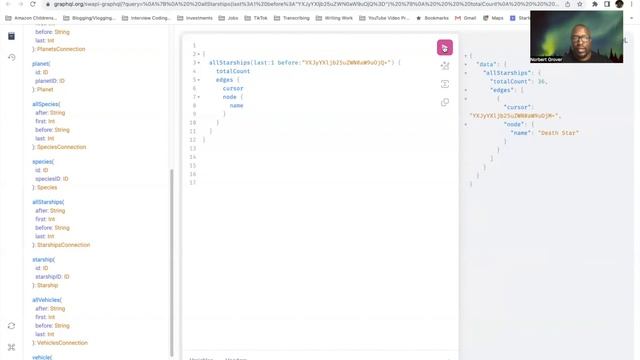Screen dimensions: 640x360
Task: Reload the page in the browser
Action: [x=33, y=4]
